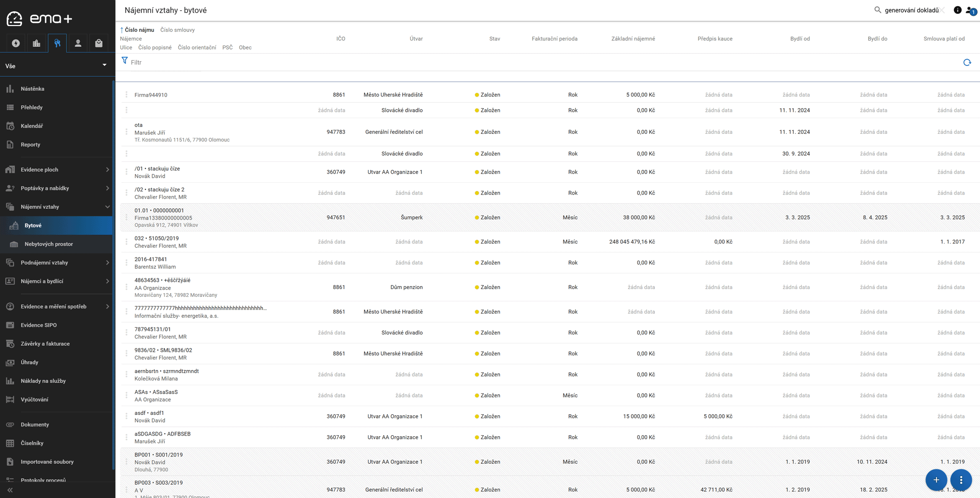The width and height of the screenshot is (980, 498).
Task: Open the shopping bag module icon
Action: (99, 43)
